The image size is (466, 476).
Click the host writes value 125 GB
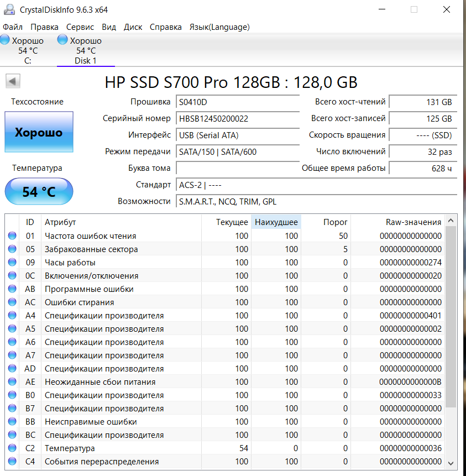(x=423, y=118)
